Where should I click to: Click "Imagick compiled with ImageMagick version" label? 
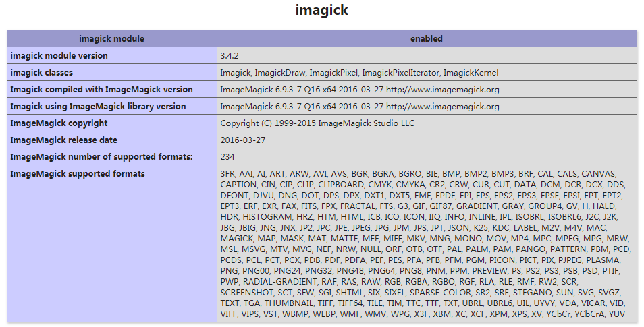(x=101, y=90)
